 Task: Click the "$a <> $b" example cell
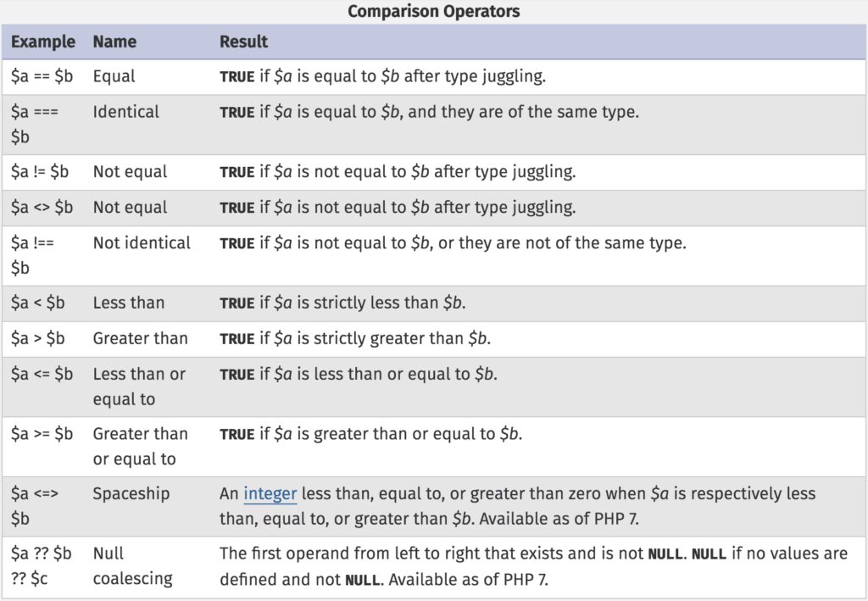(x=42, y=207)
